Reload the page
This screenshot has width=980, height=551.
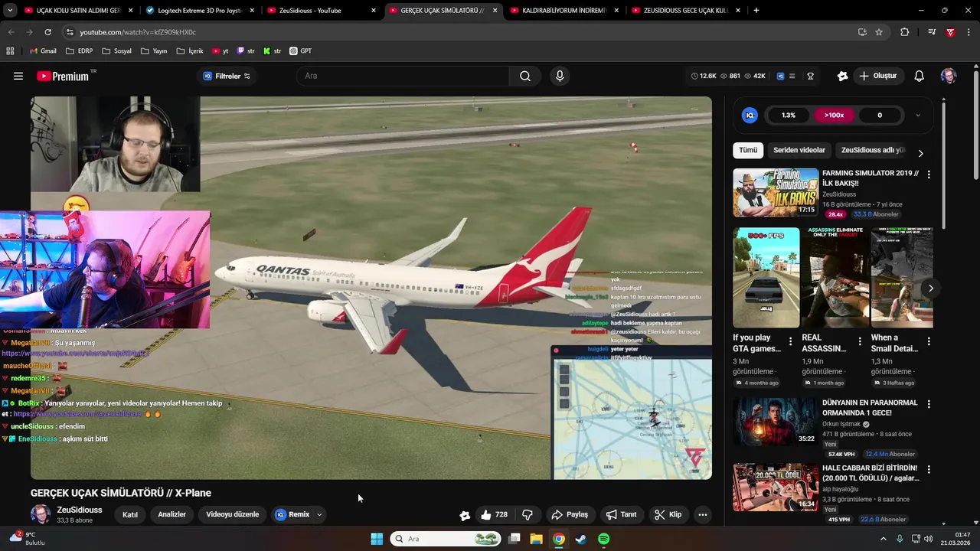[x=47, y=32]
